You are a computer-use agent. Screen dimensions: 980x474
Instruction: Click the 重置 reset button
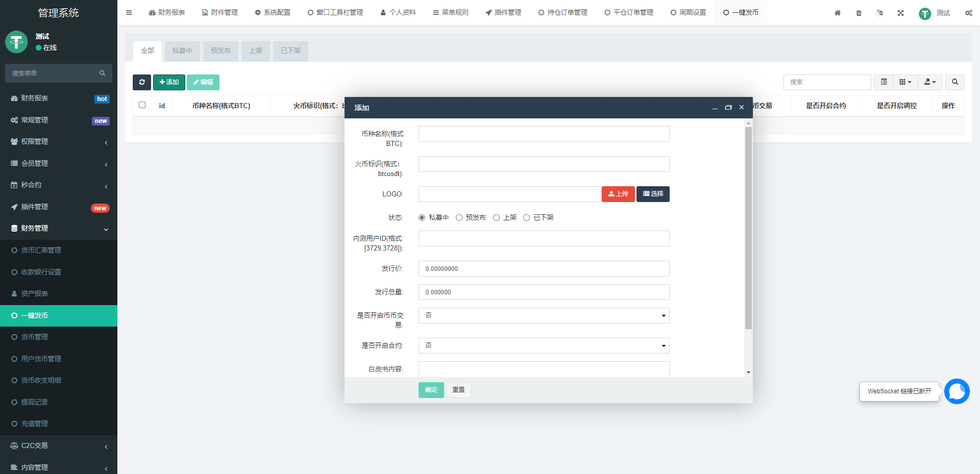tap(458, 390)
